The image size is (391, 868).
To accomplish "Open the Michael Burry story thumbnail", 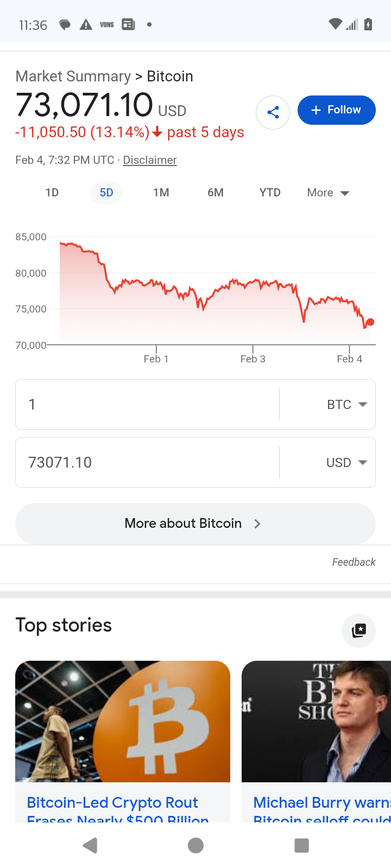I will 316,722.
